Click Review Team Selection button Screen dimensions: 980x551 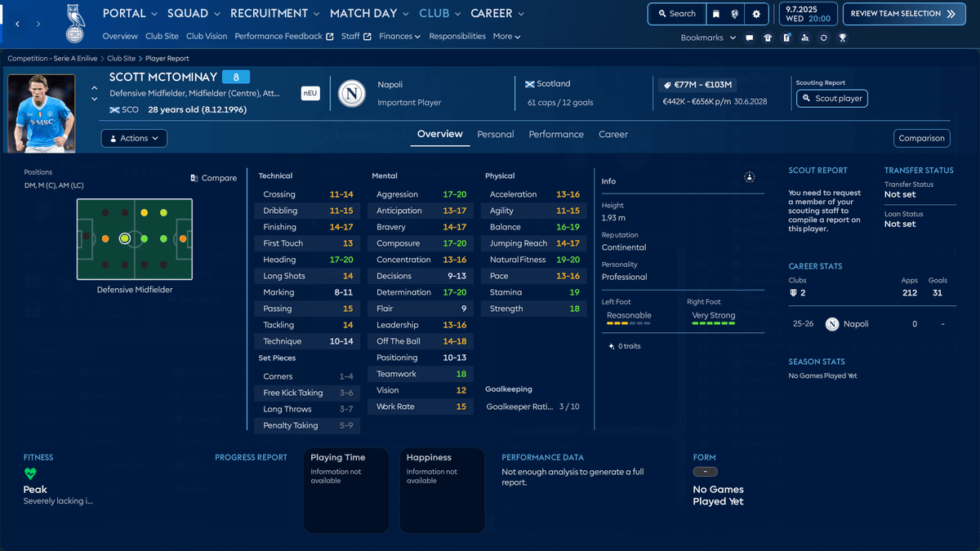click(904, 14)
